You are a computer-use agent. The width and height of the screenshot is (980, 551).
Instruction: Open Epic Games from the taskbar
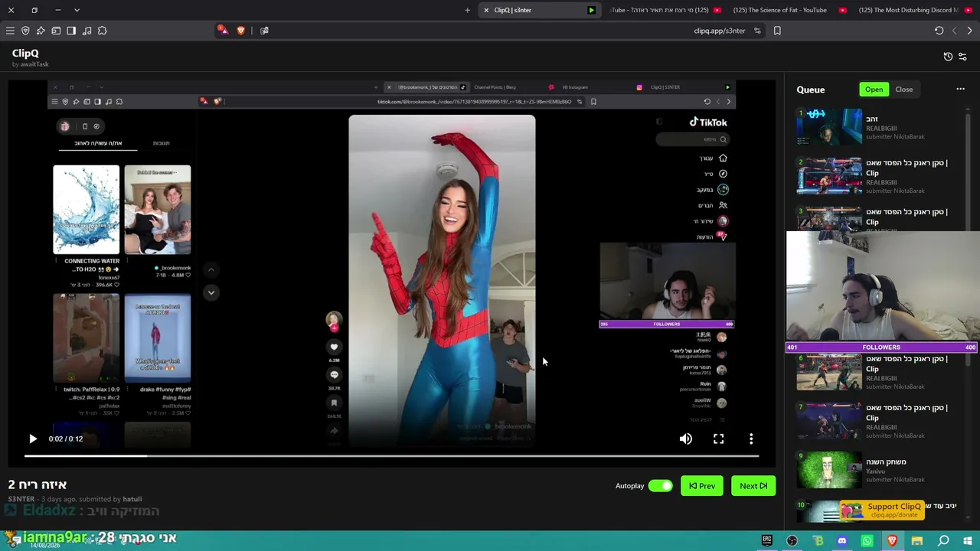click(767, 541)
